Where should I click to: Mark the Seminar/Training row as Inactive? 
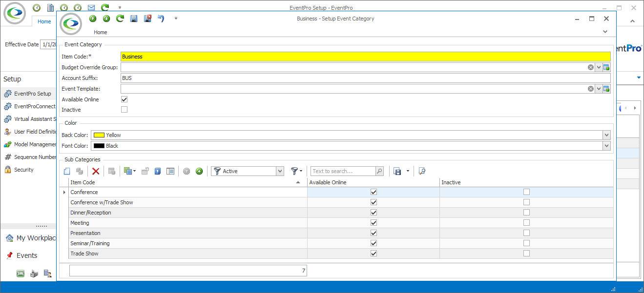tap(526, 243)
